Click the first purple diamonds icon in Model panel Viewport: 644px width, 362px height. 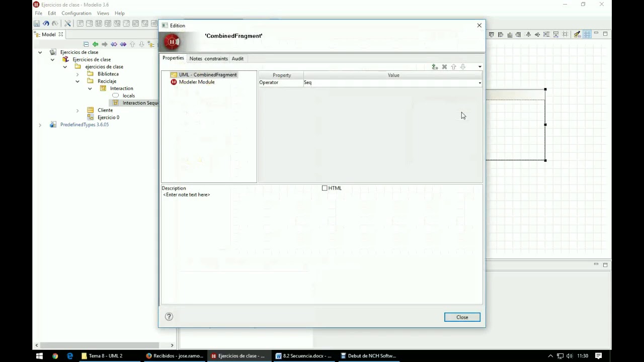pyautogui.click(x=114, y=44)
